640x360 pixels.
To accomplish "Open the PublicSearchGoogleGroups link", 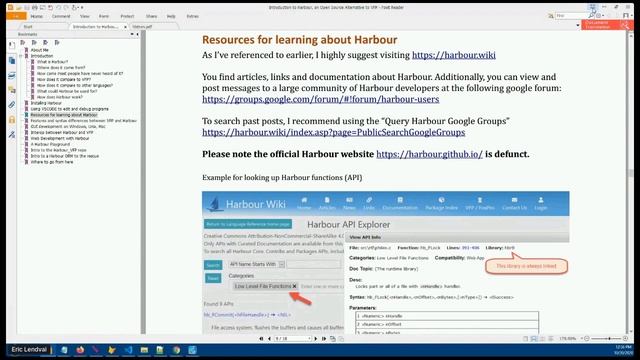I will click(333, 132).
